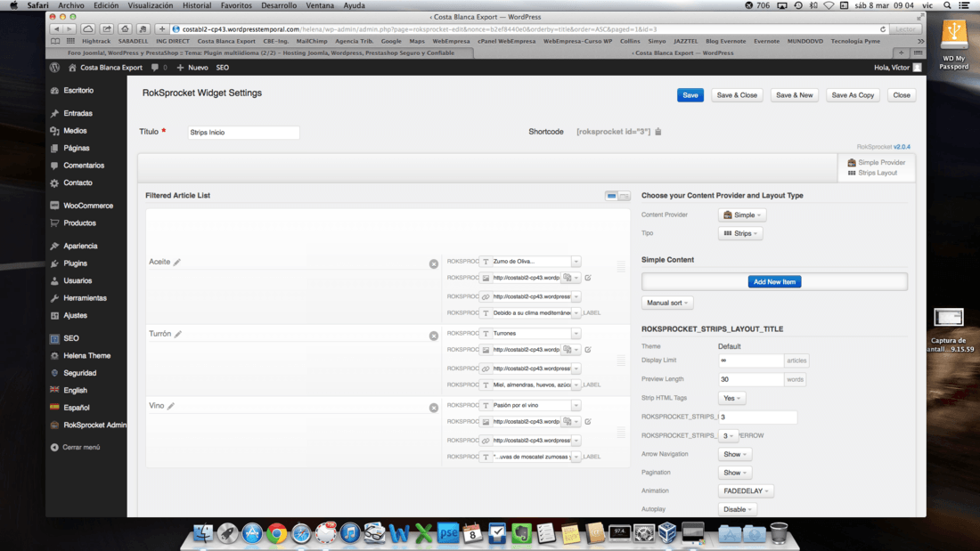Screen dimensions: 980x551
Task: Open the Favoritos menu
Action: click(x=236, y=5)
